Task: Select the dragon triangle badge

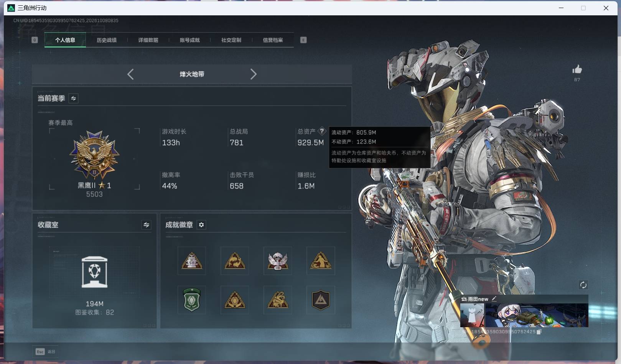Action: 278,300
